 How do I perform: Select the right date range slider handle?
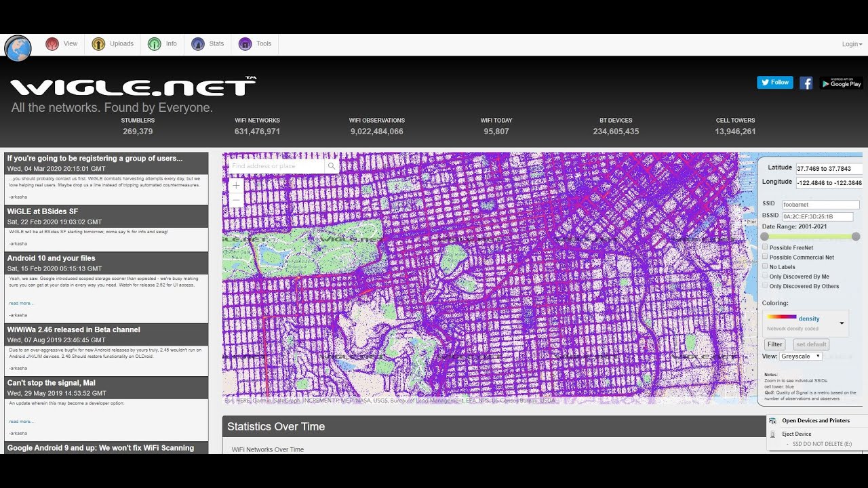856,237
